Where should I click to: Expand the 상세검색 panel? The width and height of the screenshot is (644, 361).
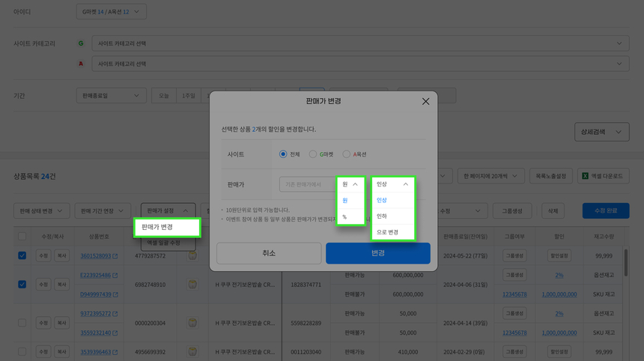pos(602,132)
